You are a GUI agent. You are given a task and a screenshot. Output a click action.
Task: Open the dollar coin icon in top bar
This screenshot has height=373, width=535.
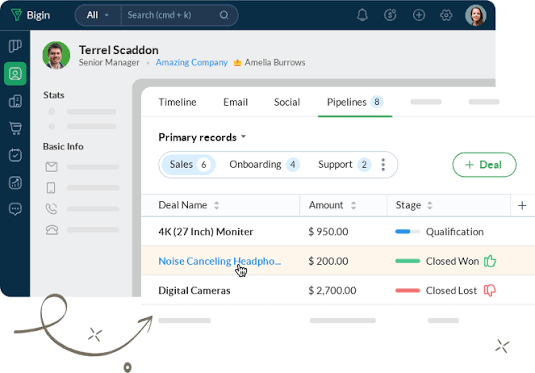pos(390,15)
